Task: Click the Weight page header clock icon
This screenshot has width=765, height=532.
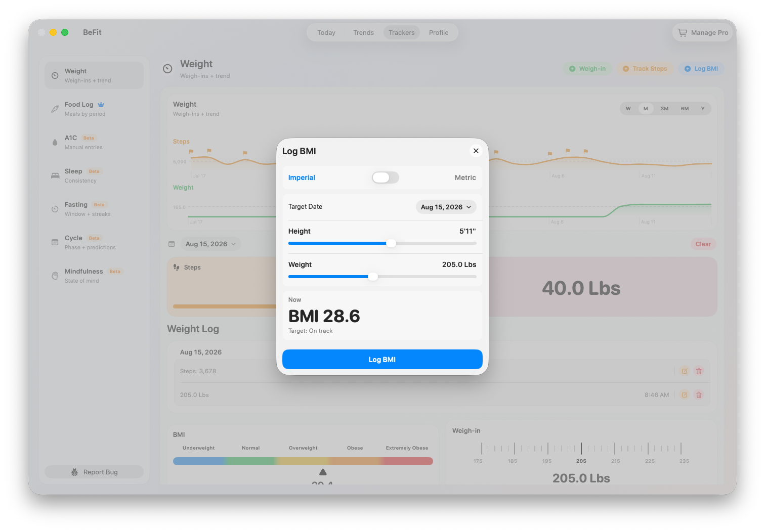Action: pos(167,69)
